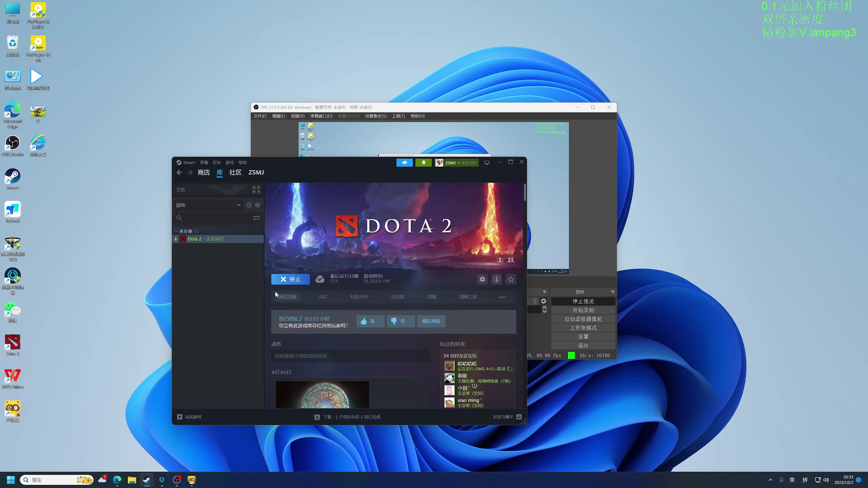Open Steam announcements megaphone icon
Screen dimensions: 868x488
(404, 163)
